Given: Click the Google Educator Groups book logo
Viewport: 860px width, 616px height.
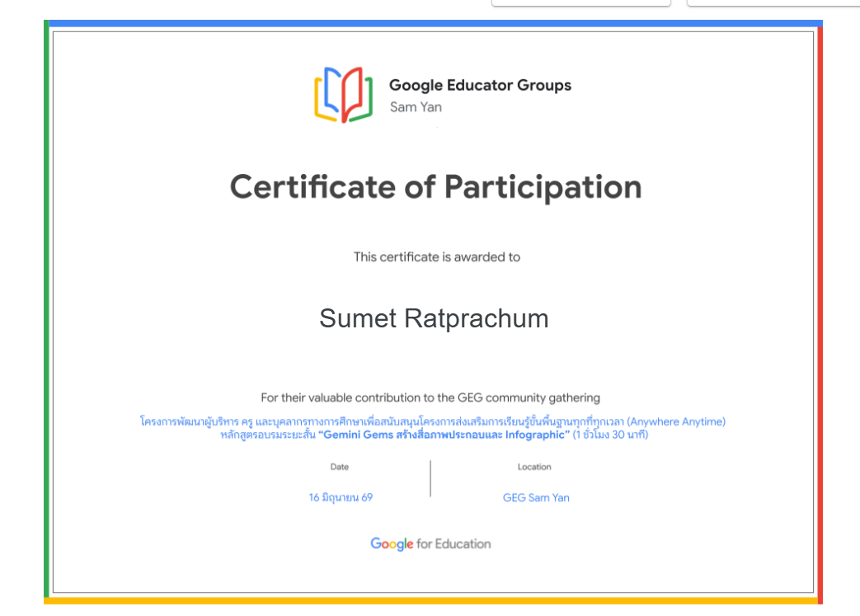Looking at the screenshot, I should (343, 94).
